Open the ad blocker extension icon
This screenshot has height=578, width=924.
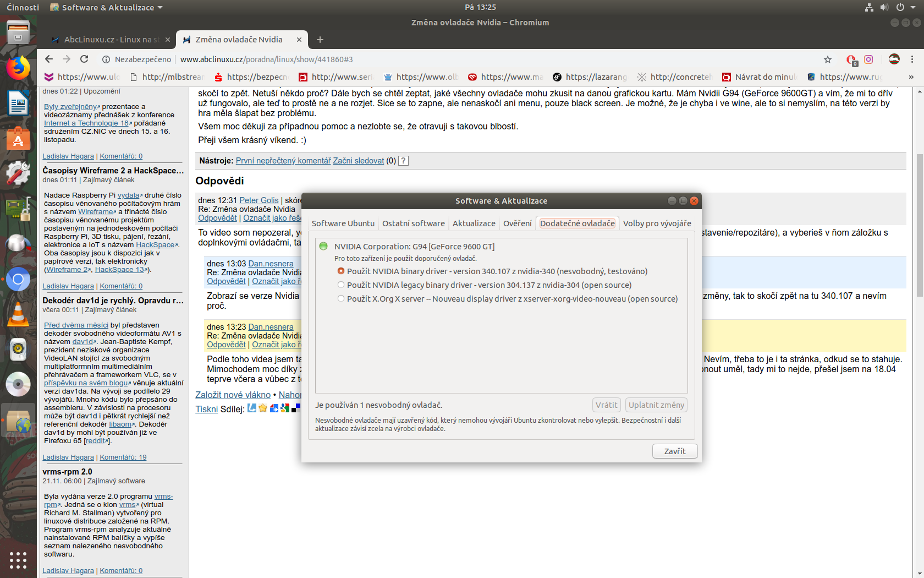coord(851,59)
